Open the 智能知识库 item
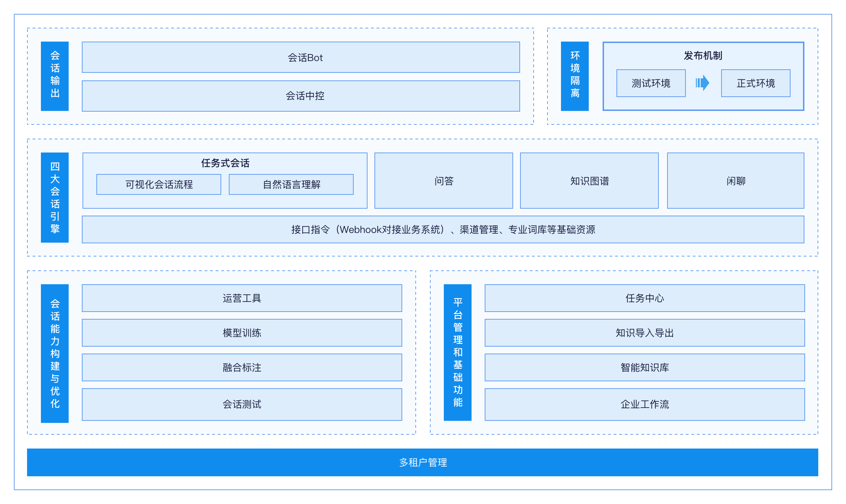The image size is (846, 504). point(645,367)
